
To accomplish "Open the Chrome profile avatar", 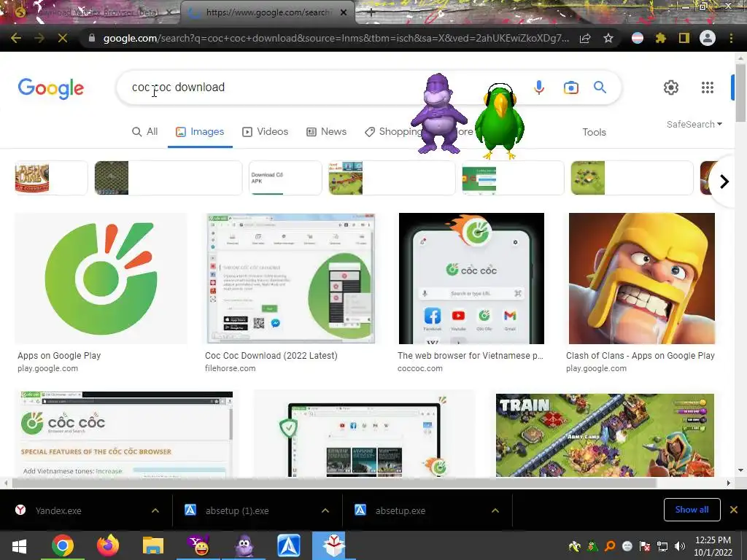I will 708,38.
